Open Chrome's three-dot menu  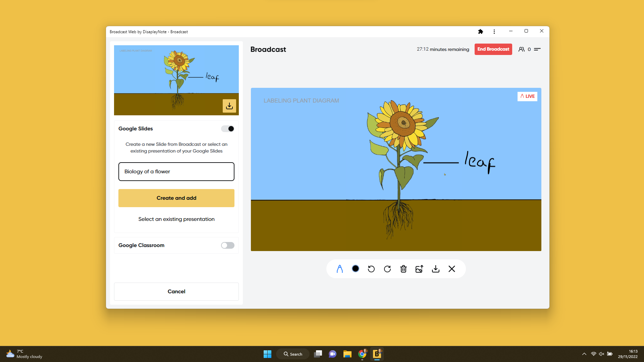[x=494, y=31]
